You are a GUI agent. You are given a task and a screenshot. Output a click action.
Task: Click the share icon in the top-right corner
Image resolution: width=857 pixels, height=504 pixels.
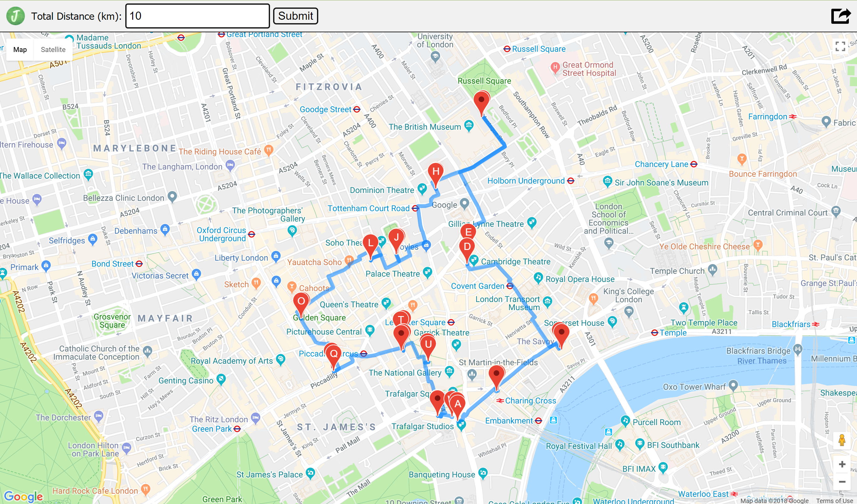click(841, 16)
